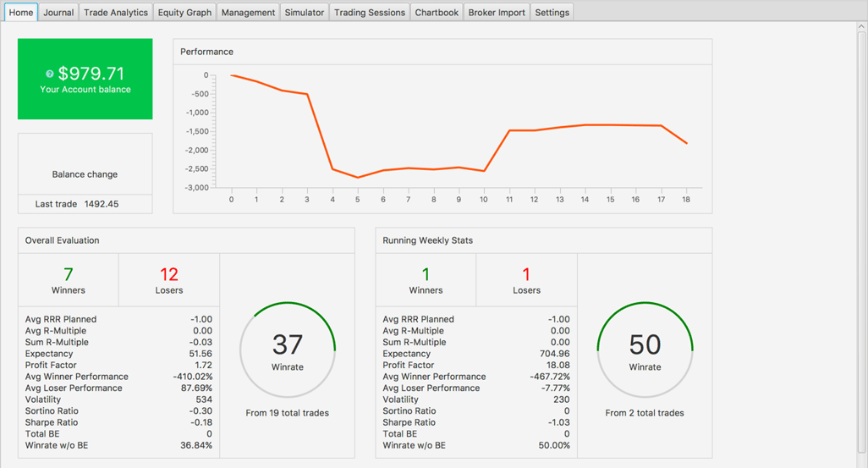Screen dimensions: 868x468
Task: Go to the Broker Import tab
Action: [497, 12]
